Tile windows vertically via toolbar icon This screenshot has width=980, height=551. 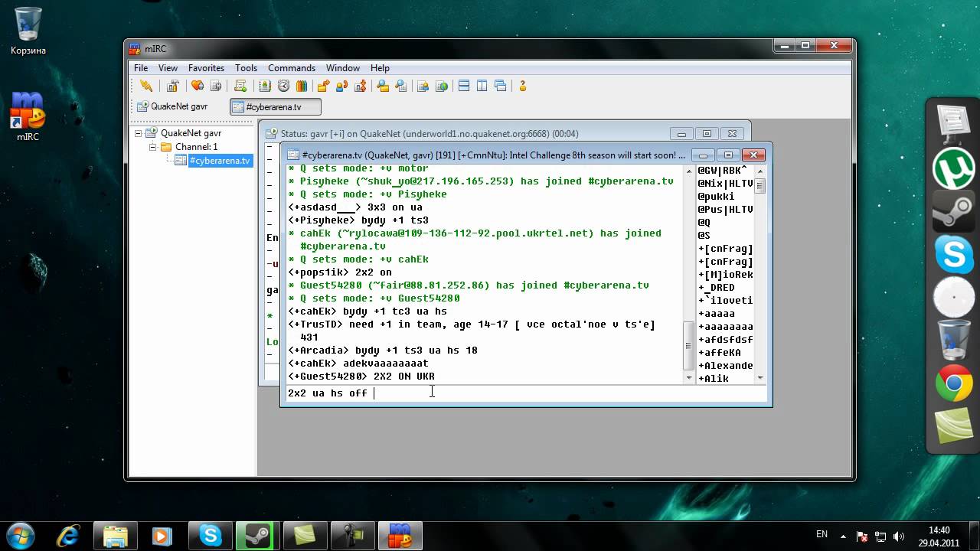482,86
